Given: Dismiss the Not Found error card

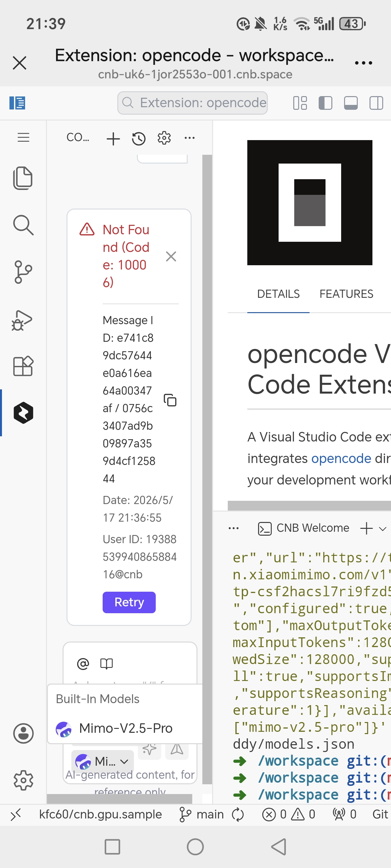Looking at the screenshot, I should coord(171,256).
